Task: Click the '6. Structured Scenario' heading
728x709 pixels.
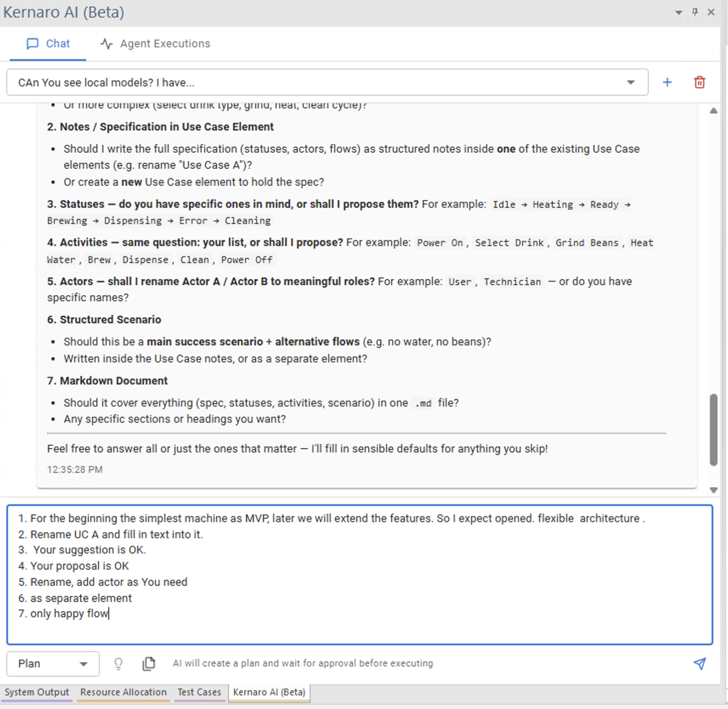Action: click(104, 320)
